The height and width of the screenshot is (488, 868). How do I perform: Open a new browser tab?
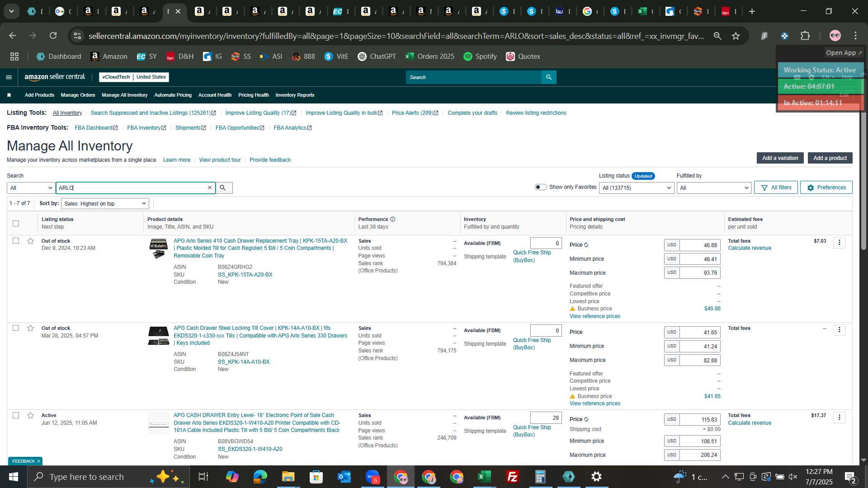[x=752, y=11]
